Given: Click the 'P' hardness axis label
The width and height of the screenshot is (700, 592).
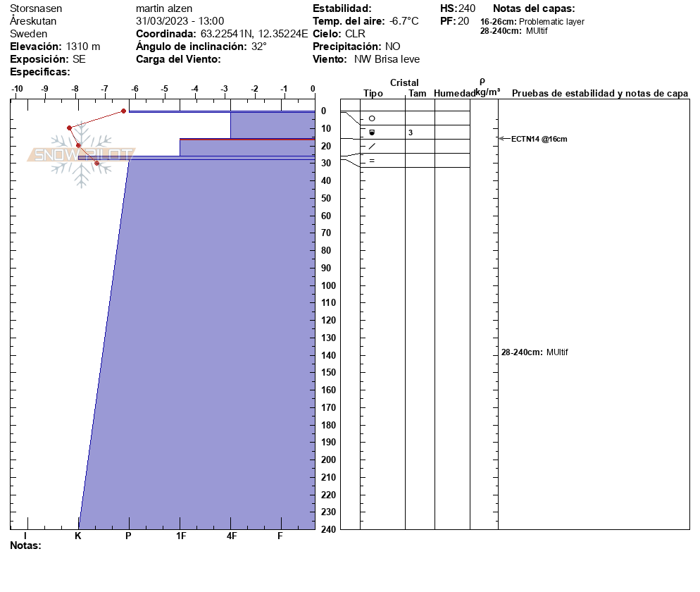Looking at the screenshot, I should pyautogui.click(x=128, y=536).
